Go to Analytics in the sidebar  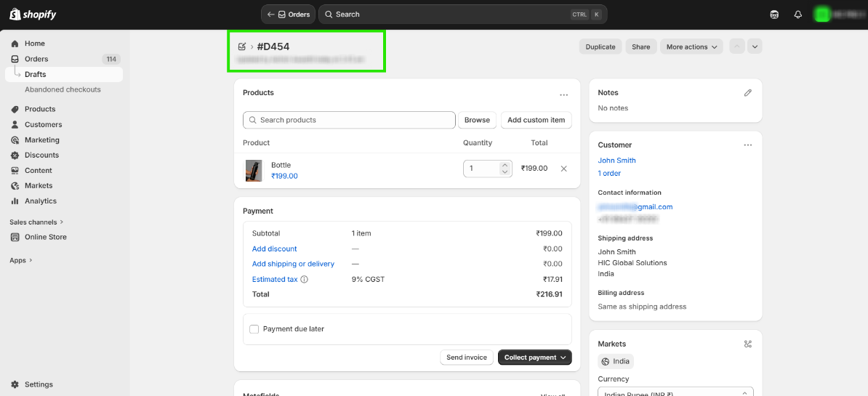pos(40,201)
